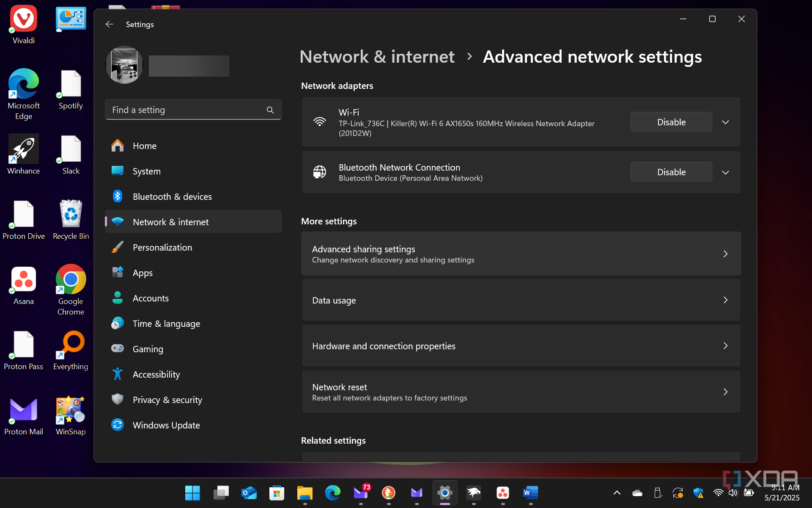Open Hardware and connection properties

coord(521,346)
